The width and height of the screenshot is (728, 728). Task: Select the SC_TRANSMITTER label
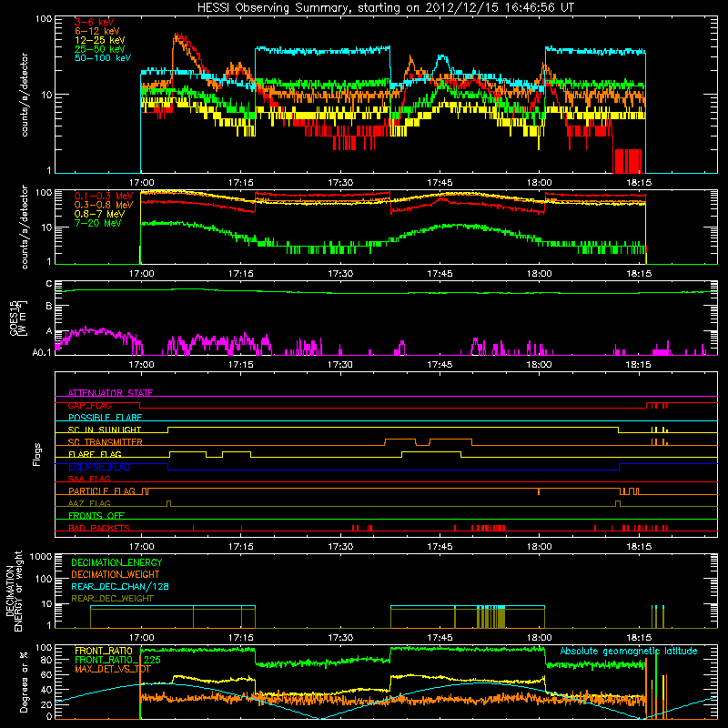(x=106, y=442)
